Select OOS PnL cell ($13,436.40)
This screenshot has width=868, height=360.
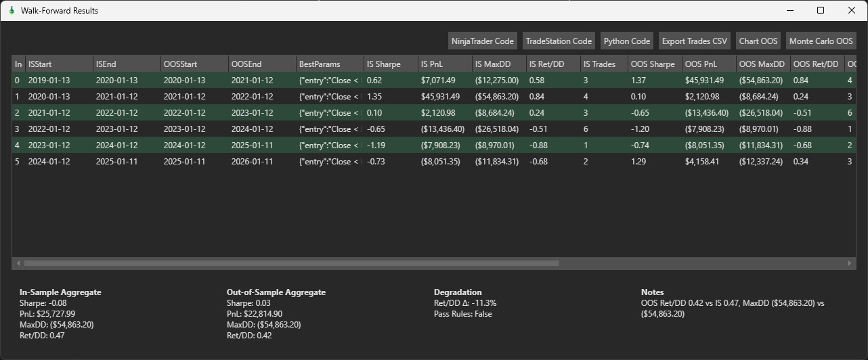709,113
